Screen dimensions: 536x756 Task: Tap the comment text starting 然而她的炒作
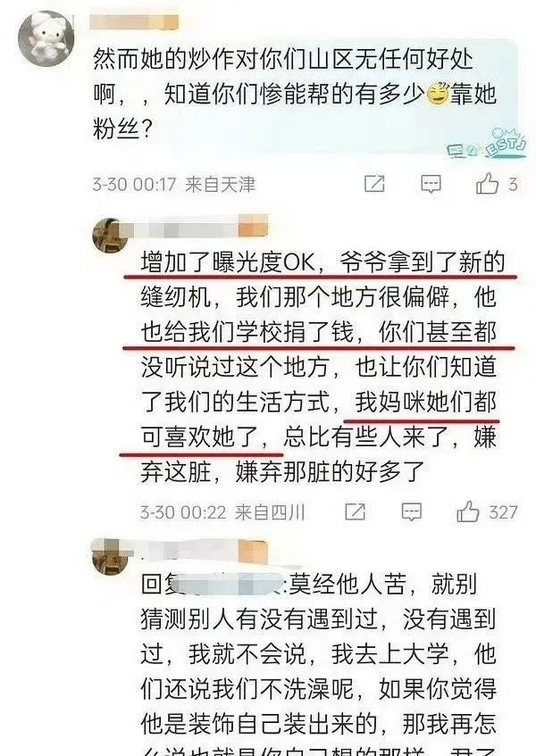tap(294, 94)
